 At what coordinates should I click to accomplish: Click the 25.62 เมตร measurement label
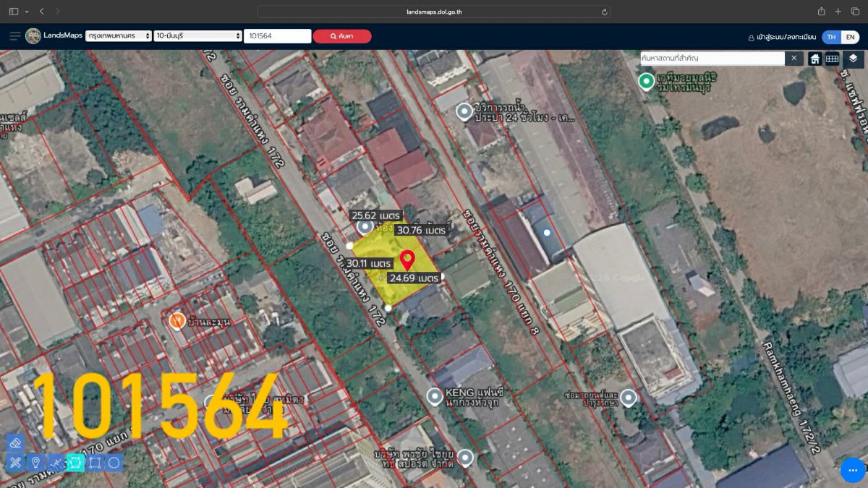(x=377, y=215)
